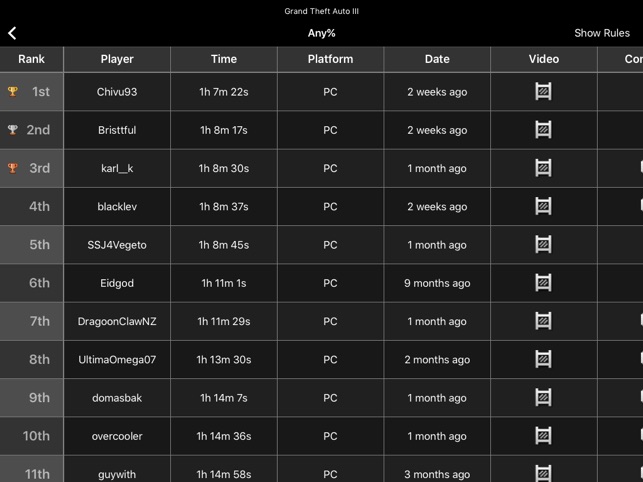
Task: Open overcooler's video icon
Action: point(543,436)
